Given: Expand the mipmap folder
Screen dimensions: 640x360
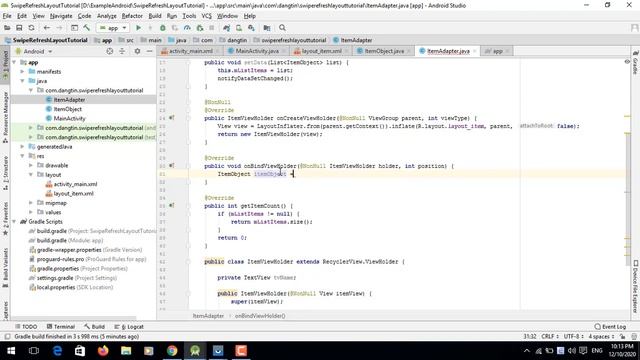Looking at the screenshot, I should 31,203.
